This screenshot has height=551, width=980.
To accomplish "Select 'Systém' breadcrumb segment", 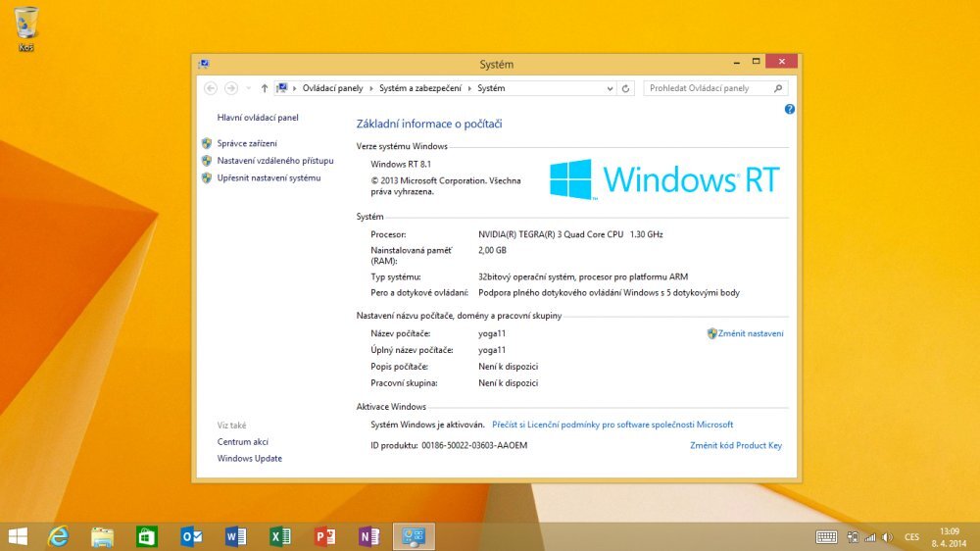I will click(491, 88).
